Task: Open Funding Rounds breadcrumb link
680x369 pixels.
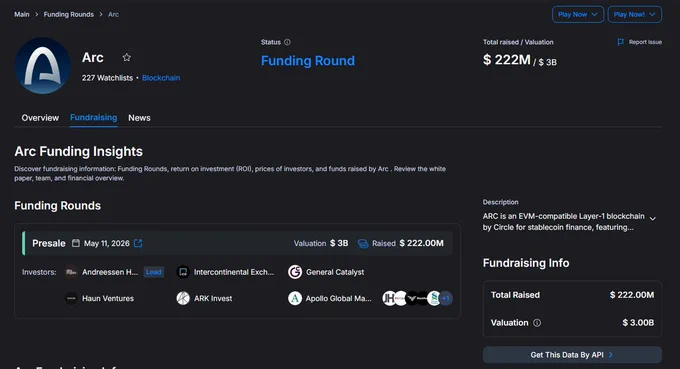Action: pyautogui.click(x=69, y=14)
